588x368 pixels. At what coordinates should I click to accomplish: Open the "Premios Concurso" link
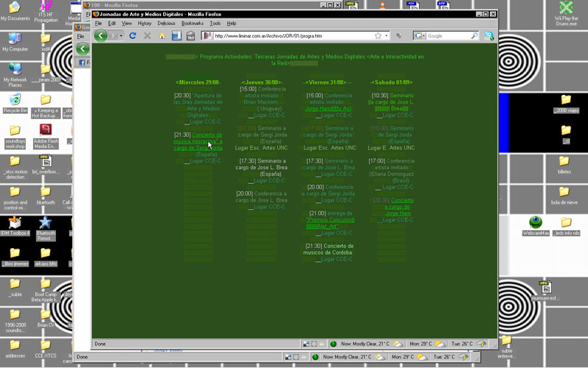[x=330, y=220]
